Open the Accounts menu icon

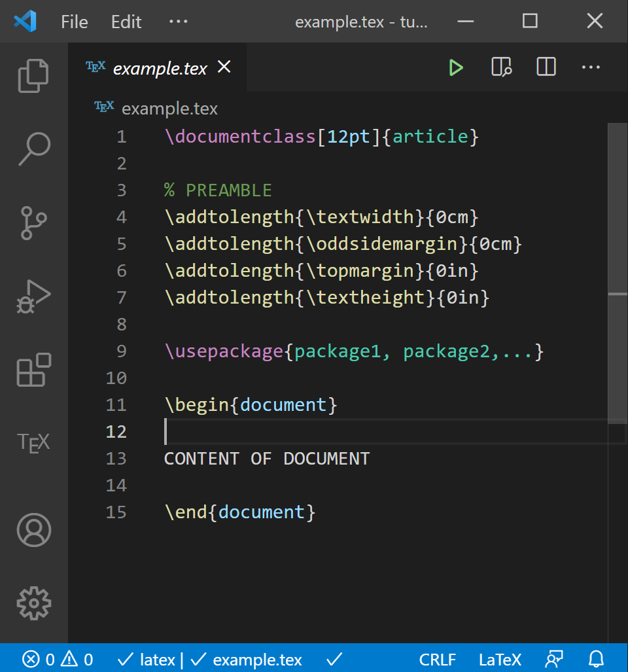pyautogui.click(x=33, y=529)
